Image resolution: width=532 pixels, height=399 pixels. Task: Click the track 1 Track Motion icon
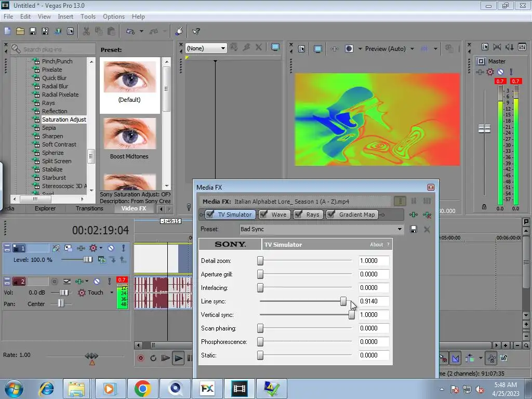click(x=68, y=248)
